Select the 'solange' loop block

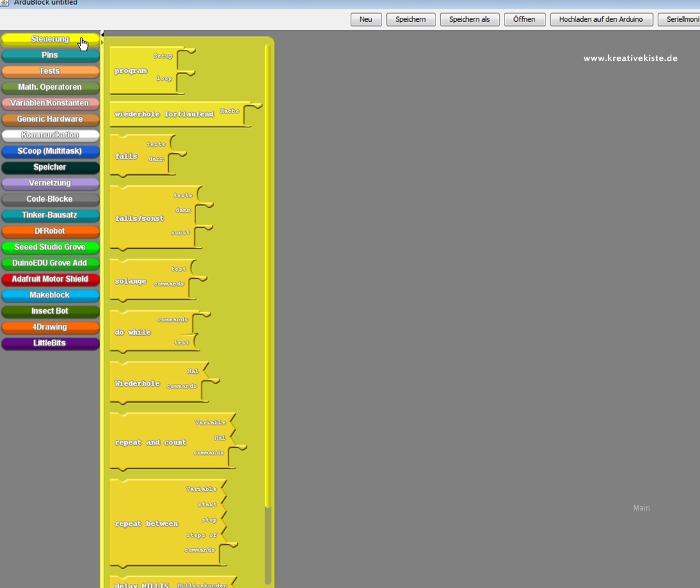tap(131, 282)
